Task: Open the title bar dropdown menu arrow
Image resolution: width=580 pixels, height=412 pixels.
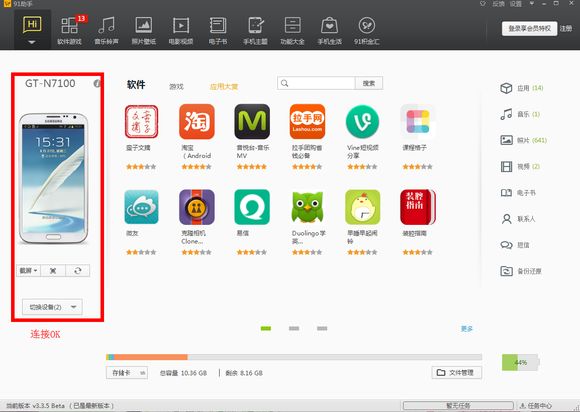Action: [532, 4]
